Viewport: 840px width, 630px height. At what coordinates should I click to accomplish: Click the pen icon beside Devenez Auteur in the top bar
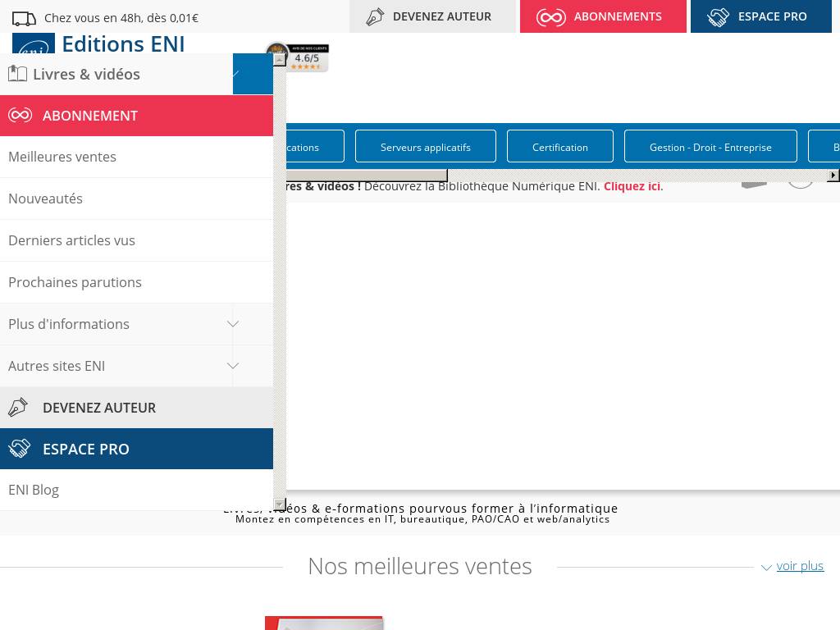[375, 17]
